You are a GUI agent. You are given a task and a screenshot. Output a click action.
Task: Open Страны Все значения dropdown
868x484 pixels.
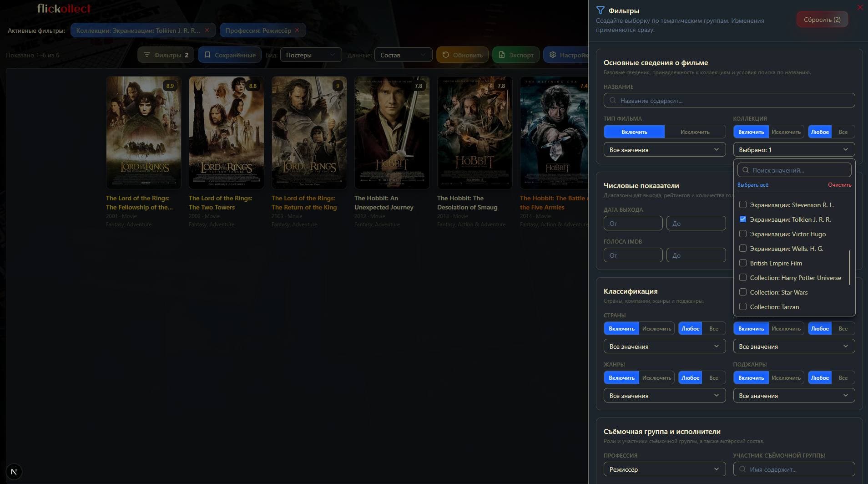pos(665,346)
